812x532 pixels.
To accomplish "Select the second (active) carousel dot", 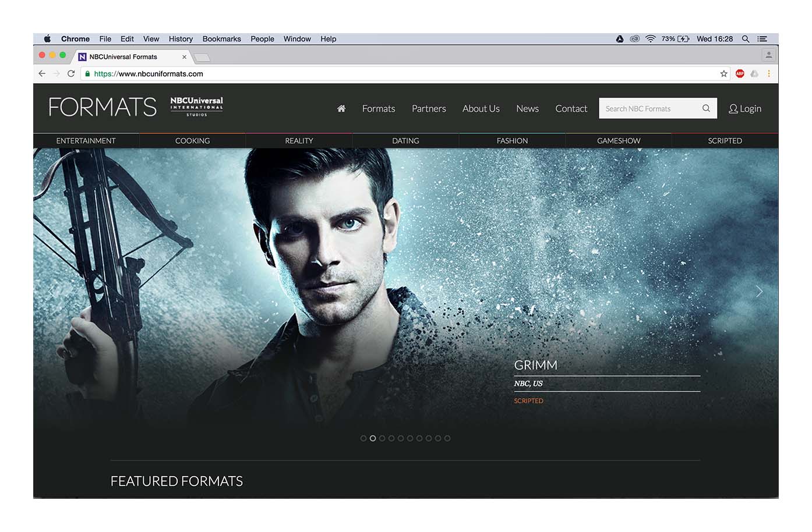I will pyautogui.click(x=373, y=438).
